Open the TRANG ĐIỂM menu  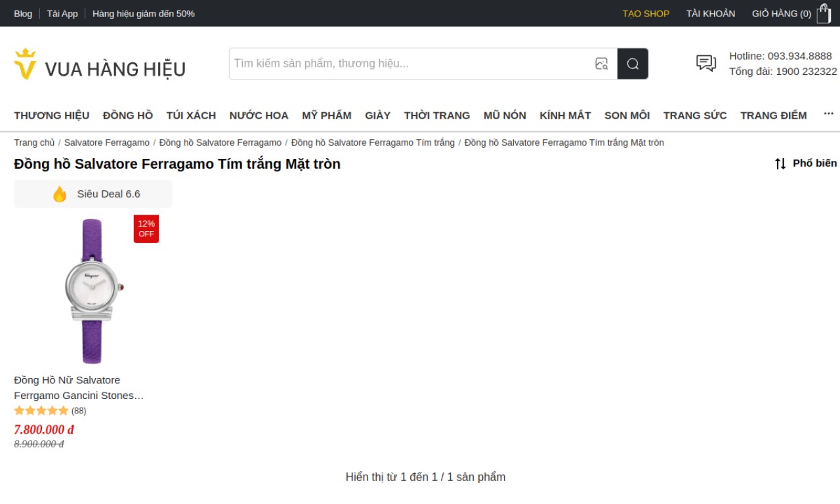point(774,115)
